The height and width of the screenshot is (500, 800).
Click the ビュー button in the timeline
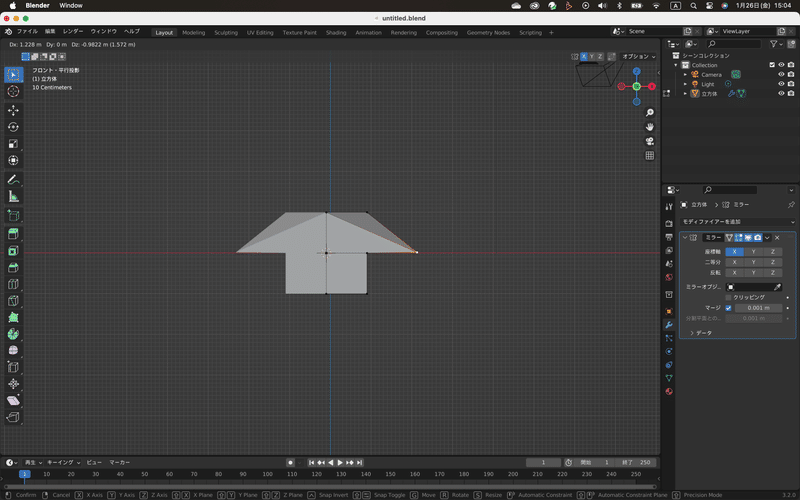point(94,462)
